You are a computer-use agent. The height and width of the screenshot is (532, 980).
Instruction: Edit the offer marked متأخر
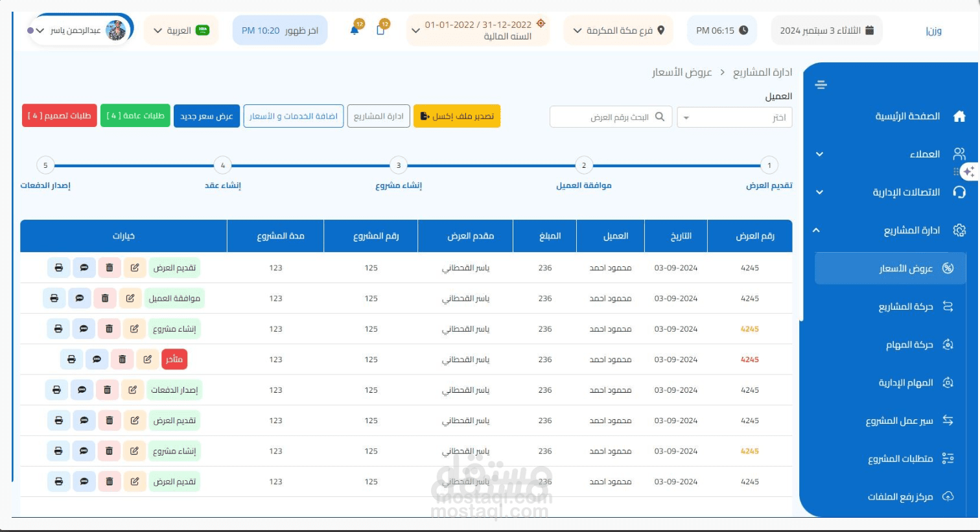[x=147, y=359]
